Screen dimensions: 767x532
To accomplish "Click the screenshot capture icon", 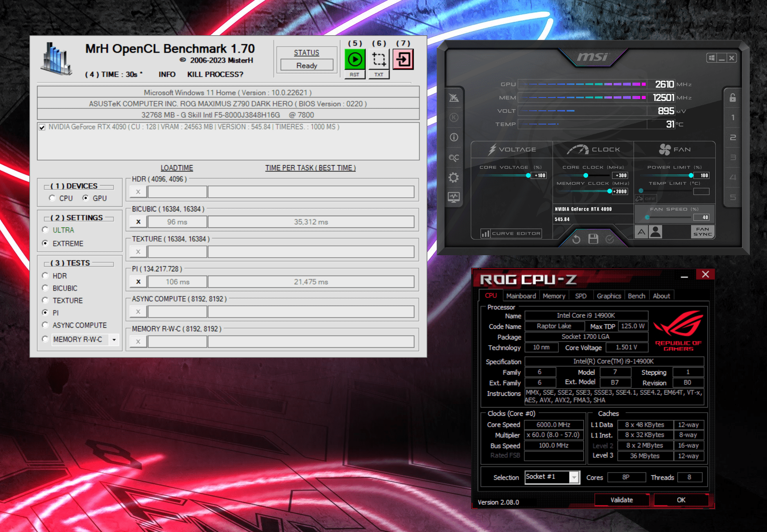I will coord(378,60).
